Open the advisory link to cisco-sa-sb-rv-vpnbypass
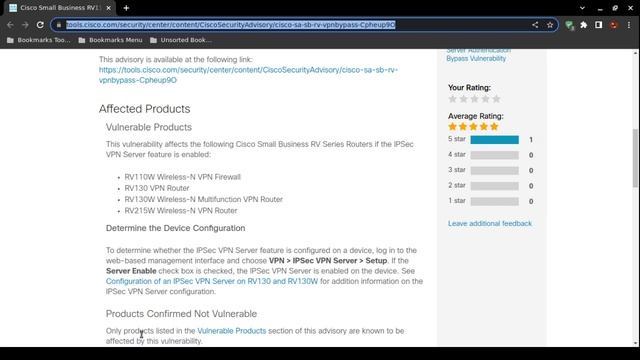Image resolution: width=640 pixels, height=360 pixels. click(x=248, y=75)
